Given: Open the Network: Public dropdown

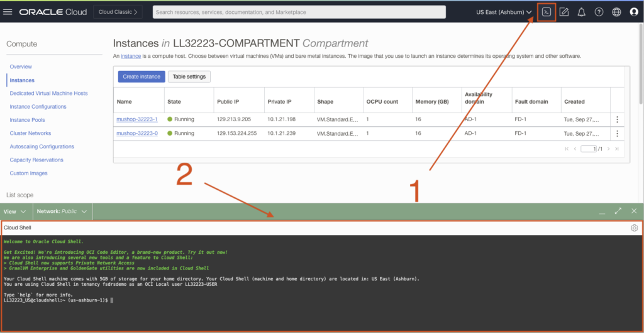Looking at the screenshot, I should pos(62,212).
